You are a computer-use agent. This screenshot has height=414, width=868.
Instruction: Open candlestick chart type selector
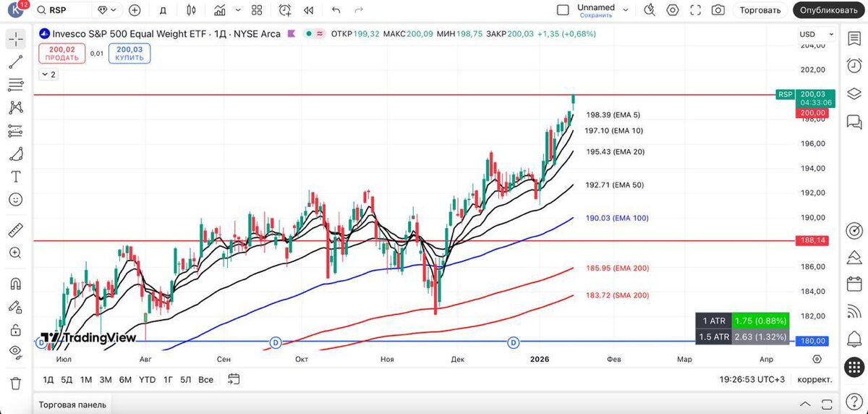pos(191,10)
